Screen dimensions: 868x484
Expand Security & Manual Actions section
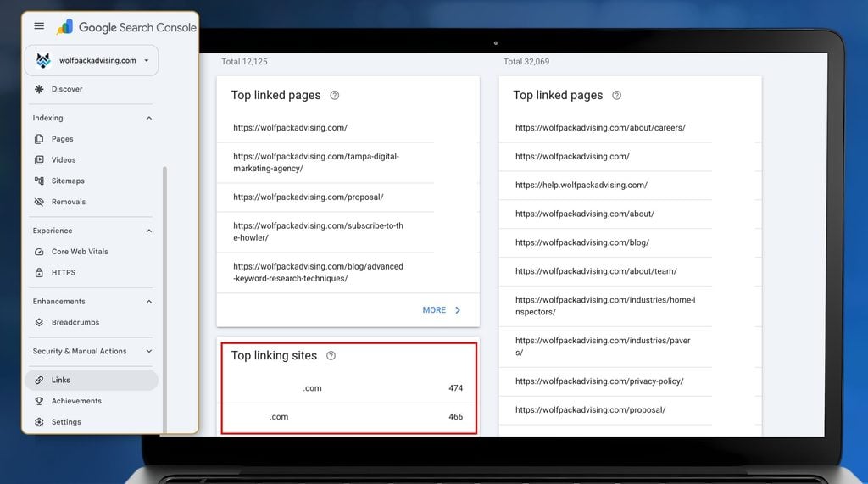(x=149, y=351)
